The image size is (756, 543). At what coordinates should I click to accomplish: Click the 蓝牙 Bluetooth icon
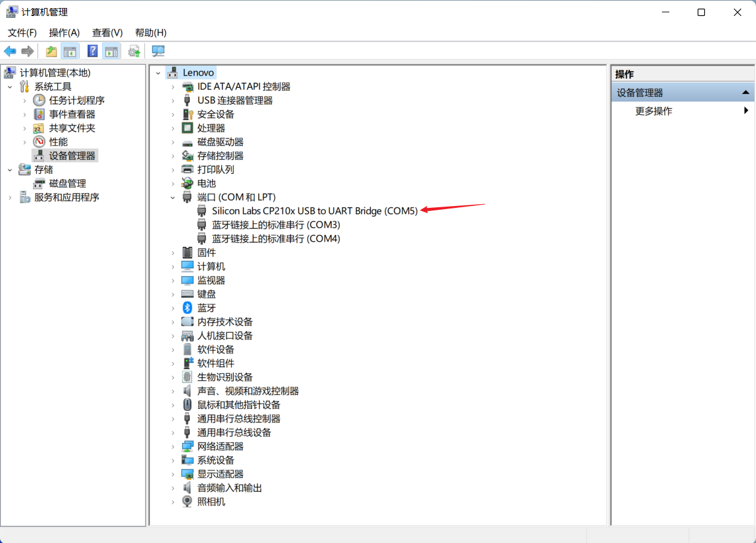[187, 308]
